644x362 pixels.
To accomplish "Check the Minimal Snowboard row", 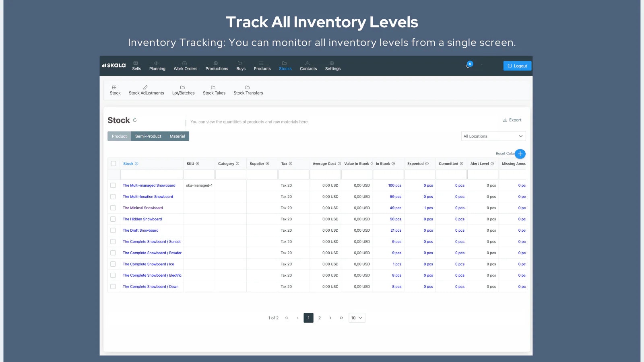I will tap(113, 208).
